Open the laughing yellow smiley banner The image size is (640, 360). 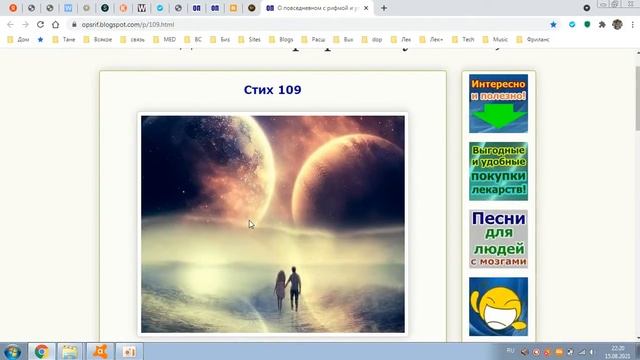pyautogui.click(x=498, y=307)
